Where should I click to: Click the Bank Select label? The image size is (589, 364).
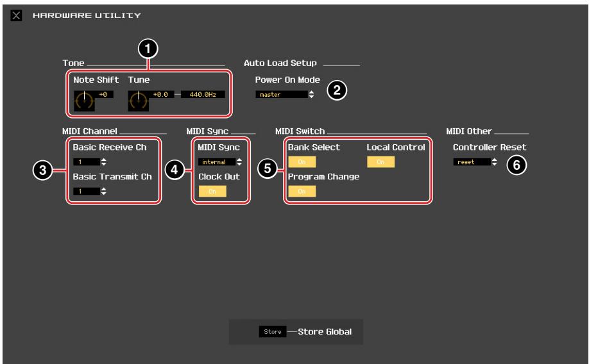pyautogui.click(x=314, y=147)
